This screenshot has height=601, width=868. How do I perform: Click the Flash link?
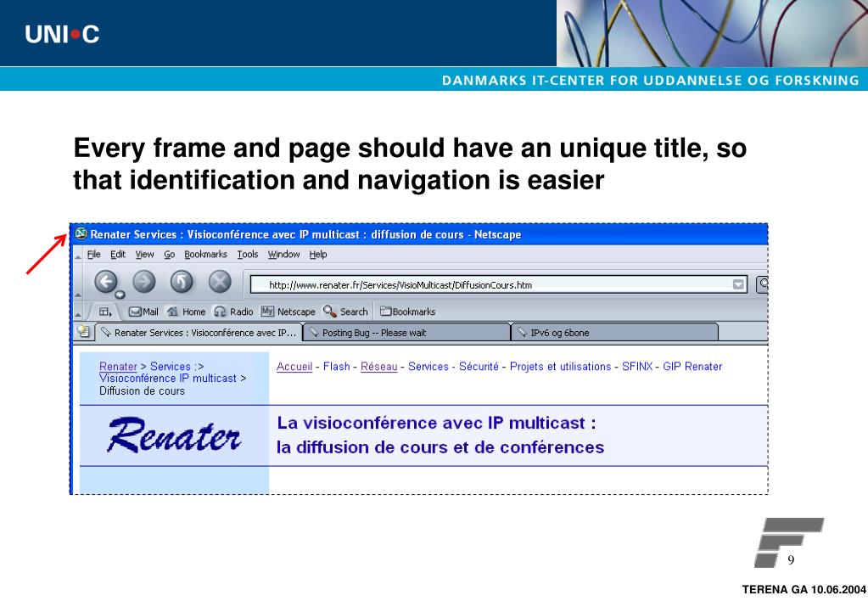(337, 367)
